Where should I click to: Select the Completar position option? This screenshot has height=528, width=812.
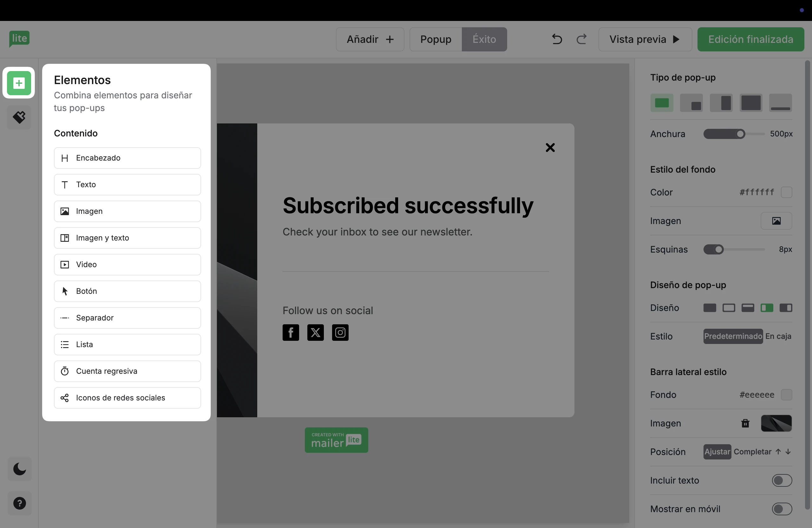coord(752,452)
